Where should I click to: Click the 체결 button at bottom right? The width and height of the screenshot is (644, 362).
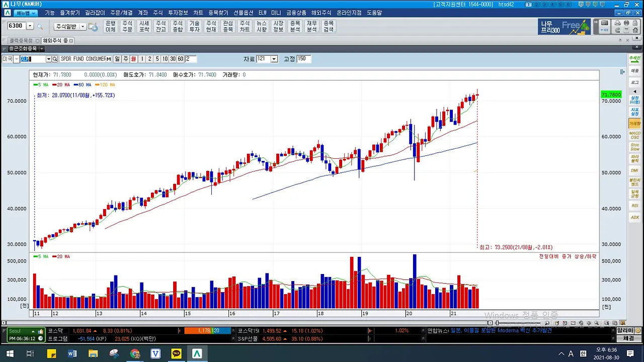point(629,339)
